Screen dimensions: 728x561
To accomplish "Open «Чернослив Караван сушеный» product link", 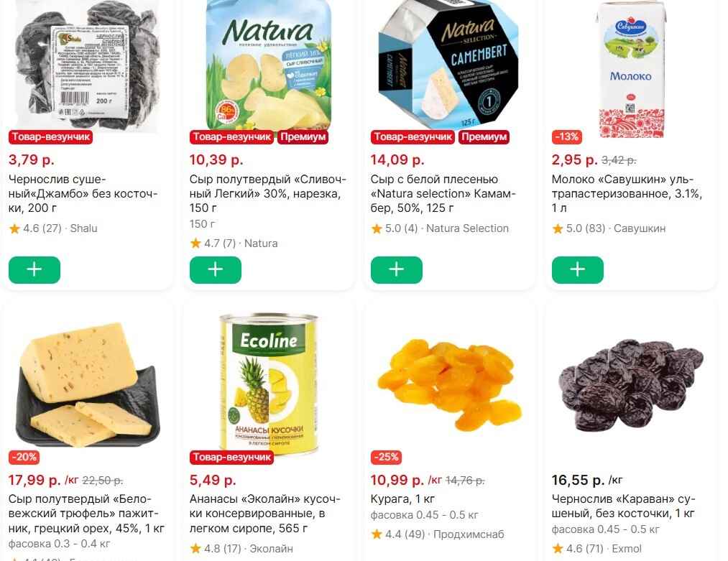I will coord(624,506).
